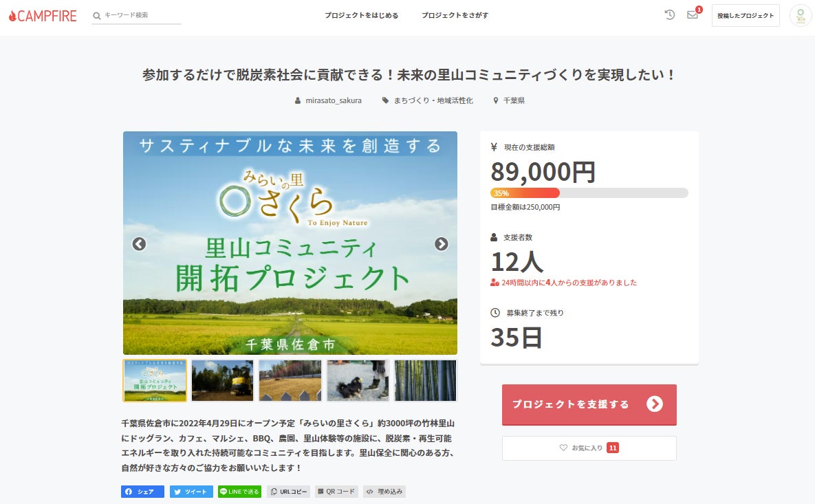The image size is (815, 504).
Task: Show the QR code
Action: [x=336, y=492]
